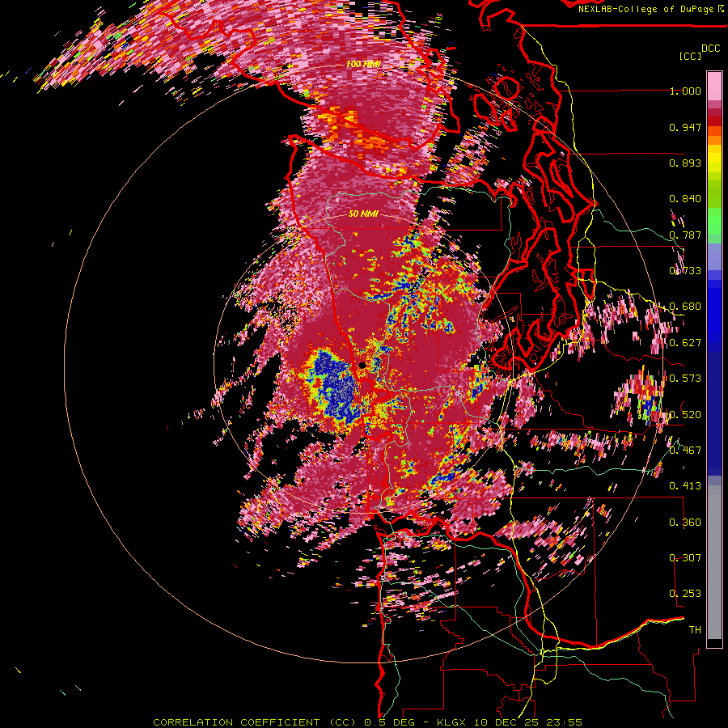
Task: Select the 0.680 legend value
Action: [685, 307]
